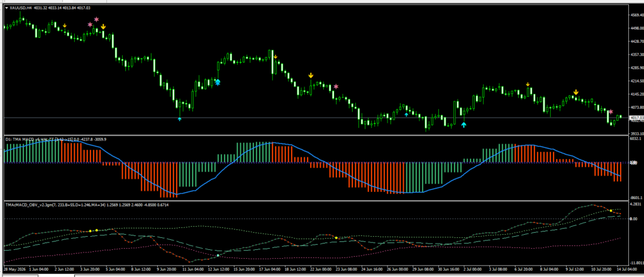Image resolution: width=644 pixels, height=277 pixels.
Task: Select the double cyan up-arrow near 12 Jun
Action: (x=217, y=82)
